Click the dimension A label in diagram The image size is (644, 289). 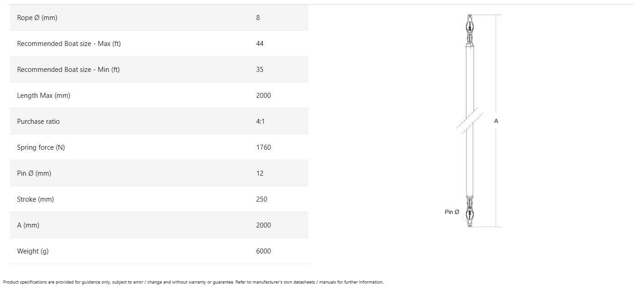pos(496,121)
